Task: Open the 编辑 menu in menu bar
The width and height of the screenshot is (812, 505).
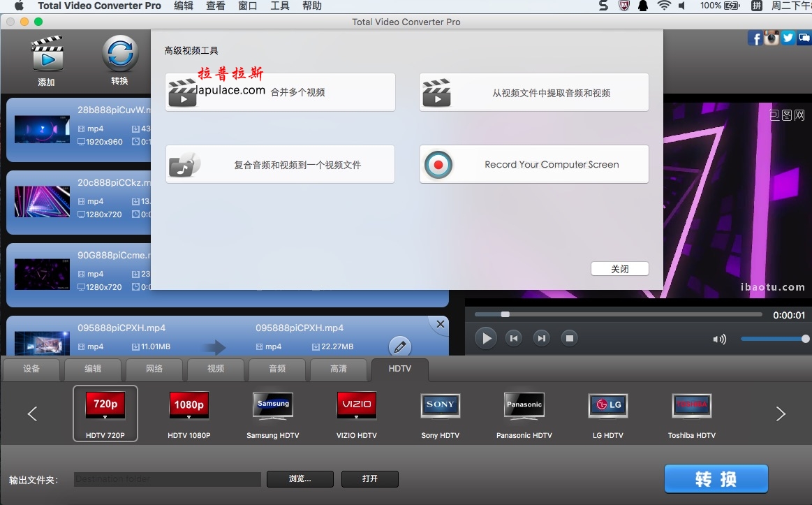Action: [184, 6]
